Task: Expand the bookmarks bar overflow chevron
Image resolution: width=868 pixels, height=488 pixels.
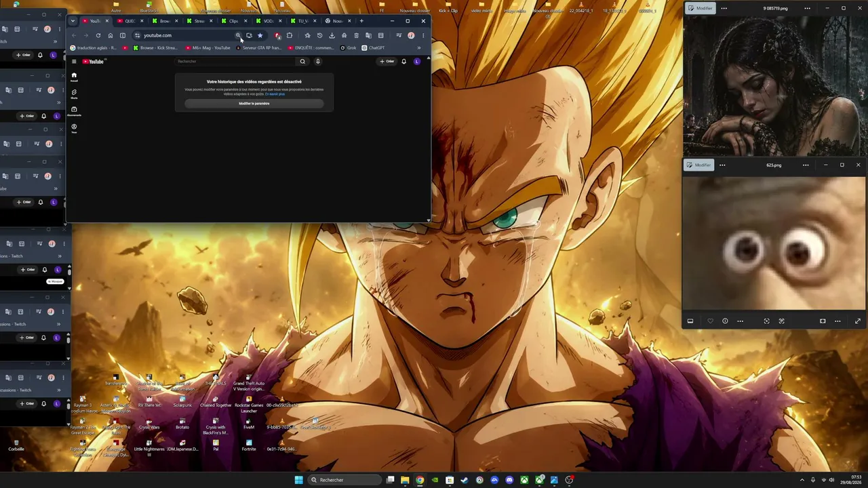Action: (x=419, y=48)
